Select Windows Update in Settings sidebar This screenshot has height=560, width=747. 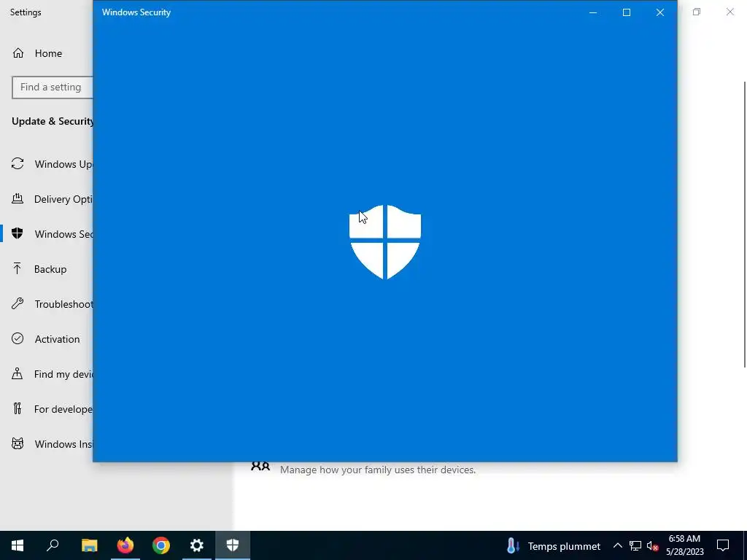click(46, 164)
